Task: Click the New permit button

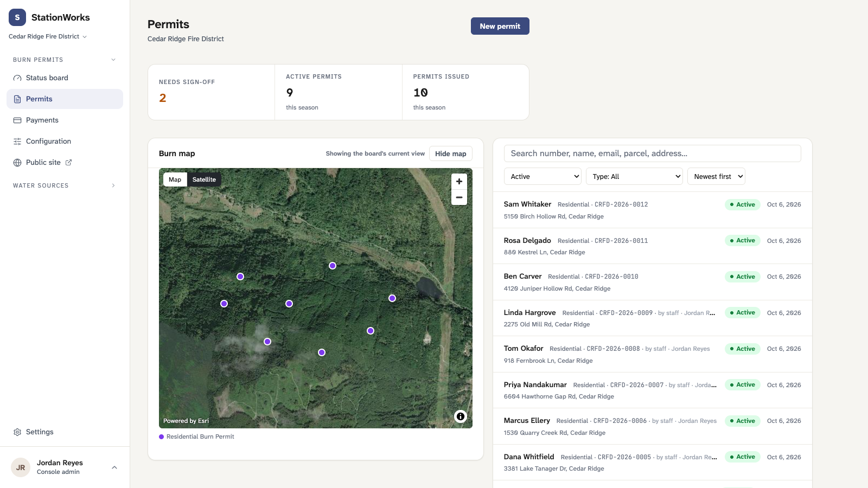Action: 500,26
